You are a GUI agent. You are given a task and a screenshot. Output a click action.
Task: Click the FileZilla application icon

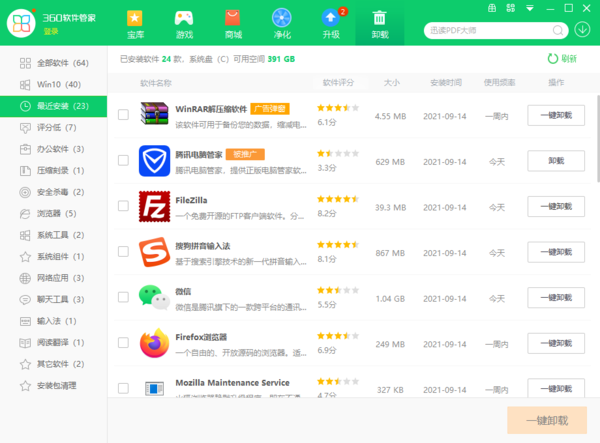(154, 205)
